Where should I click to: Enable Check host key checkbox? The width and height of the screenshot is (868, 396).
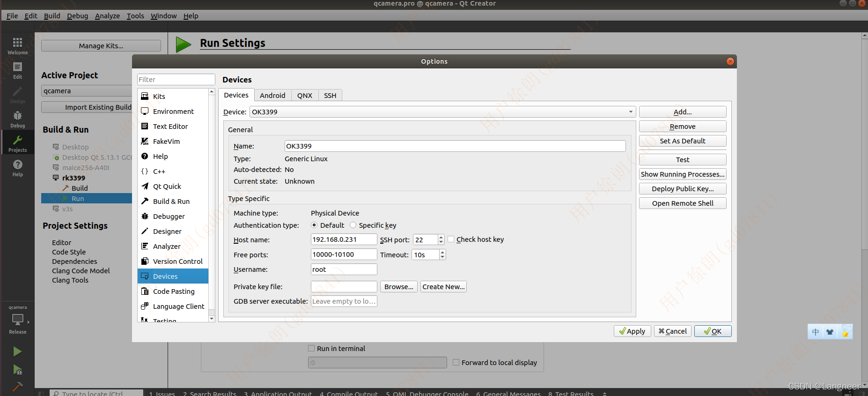pyautogui.click(x=451, y=239)
